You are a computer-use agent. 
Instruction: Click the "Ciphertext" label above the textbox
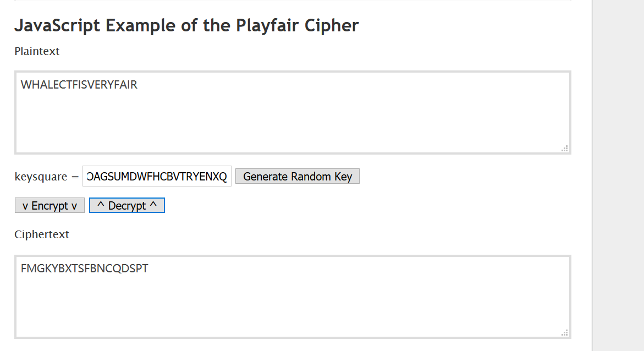[x=42, y=234]
